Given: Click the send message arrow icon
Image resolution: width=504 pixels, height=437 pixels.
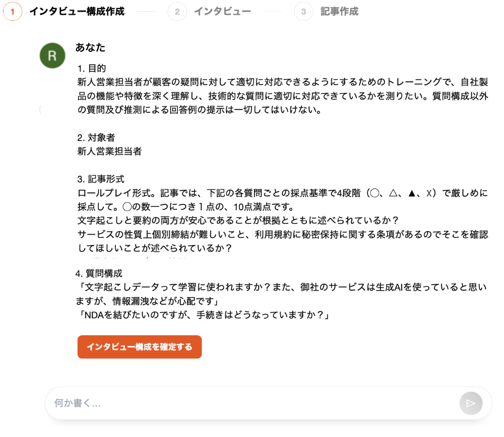Looking at the screenshot, I should pos(471,403).
